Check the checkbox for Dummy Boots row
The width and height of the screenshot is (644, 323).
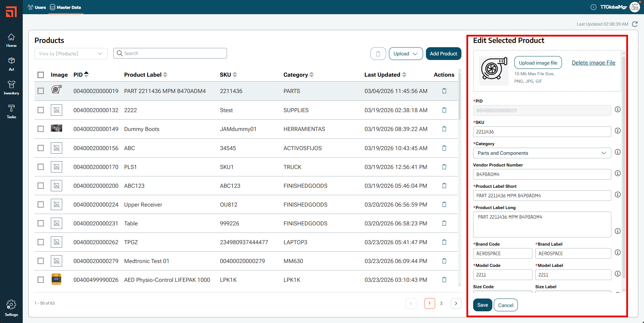(40, 129)
